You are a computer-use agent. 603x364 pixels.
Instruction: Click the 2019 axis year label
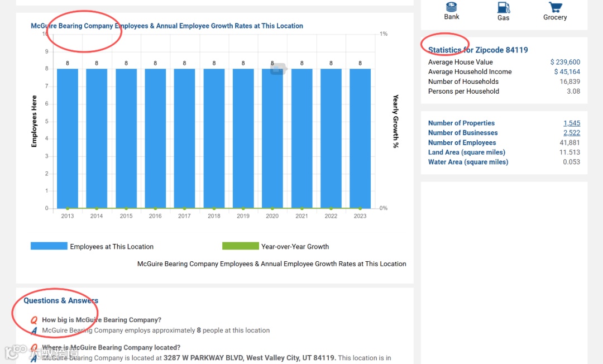243,216
